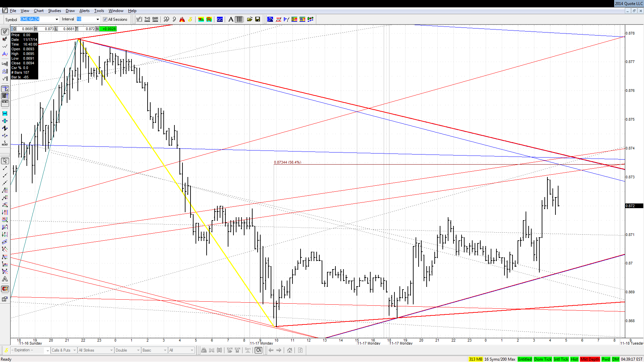Click the back arrow in bottom toolbar

[271, 350]
